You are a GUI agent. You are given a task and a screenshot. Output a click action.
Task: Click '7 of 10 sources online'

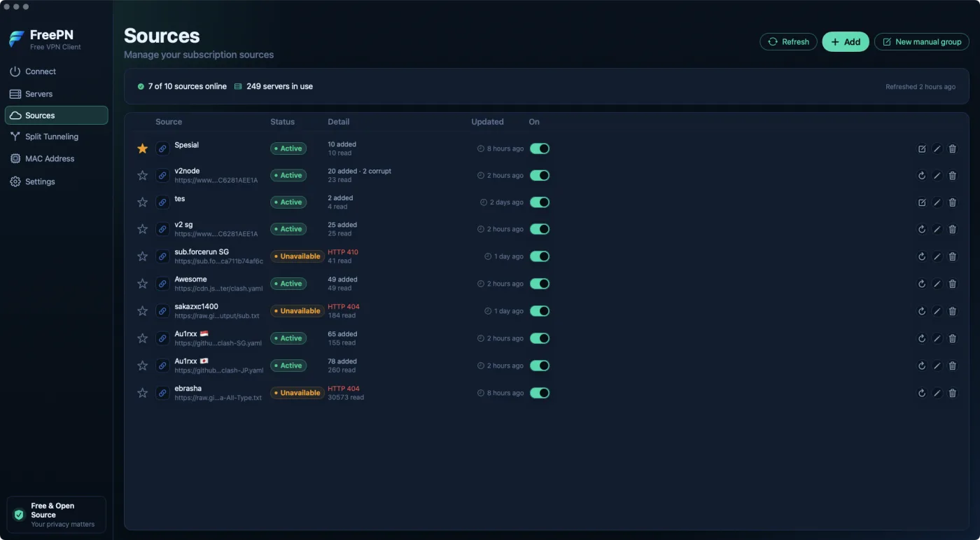[x=187, y=87]
